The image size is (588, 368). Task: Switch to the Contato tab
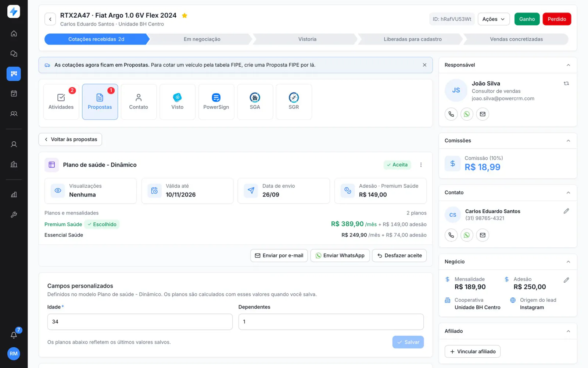(x=139, y=102)
